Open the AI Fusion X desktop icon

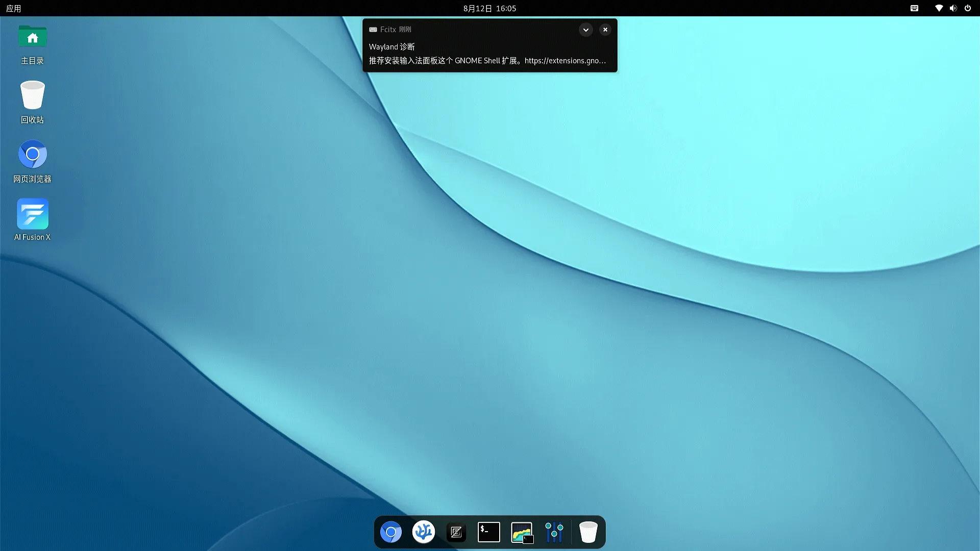(x=33, y=214)
